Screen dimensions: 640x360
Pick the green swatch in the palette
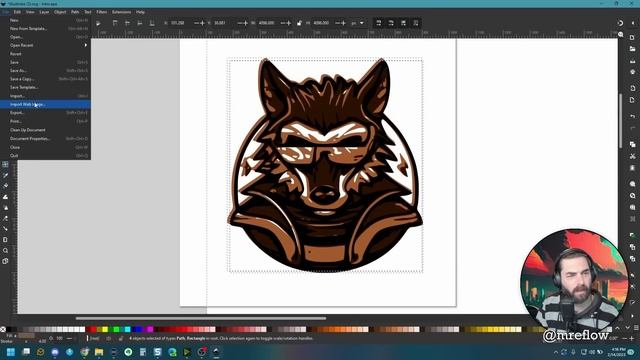click(116, 329)
